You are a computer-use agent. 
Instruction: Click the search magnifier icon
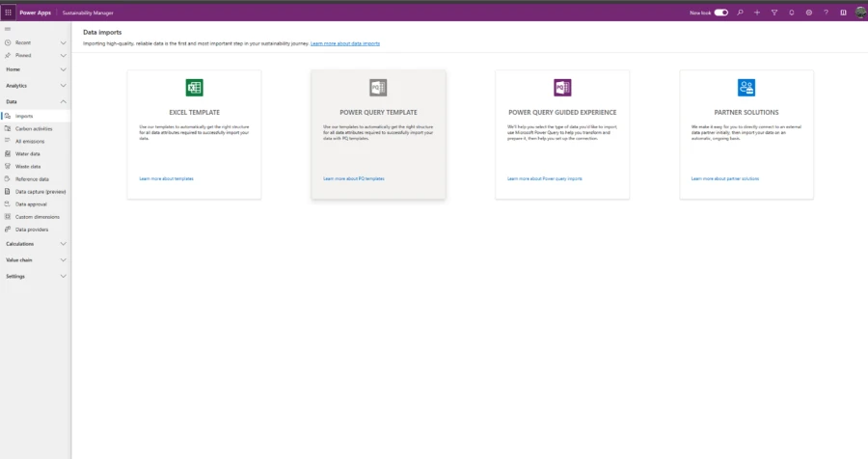pos(740,13)
